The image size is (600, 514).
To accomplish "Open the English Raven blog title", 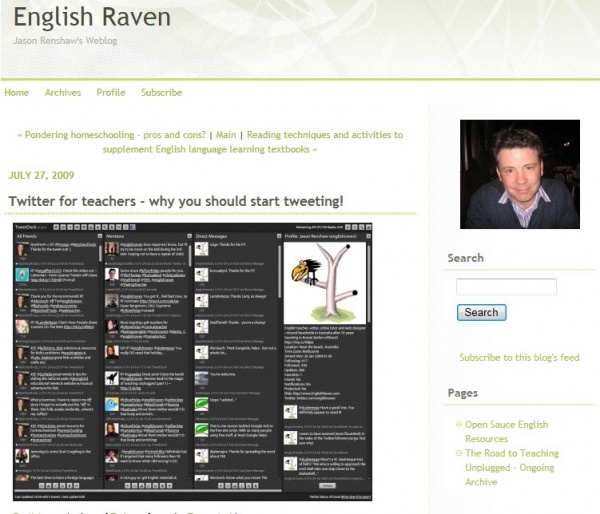I will [x=92, y=18].
